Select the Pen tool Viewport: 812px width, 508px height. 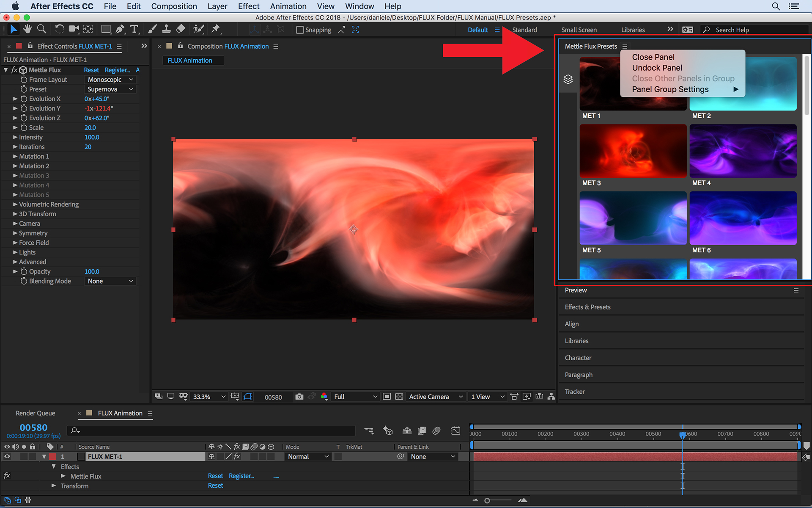click(x=120, y=29)
